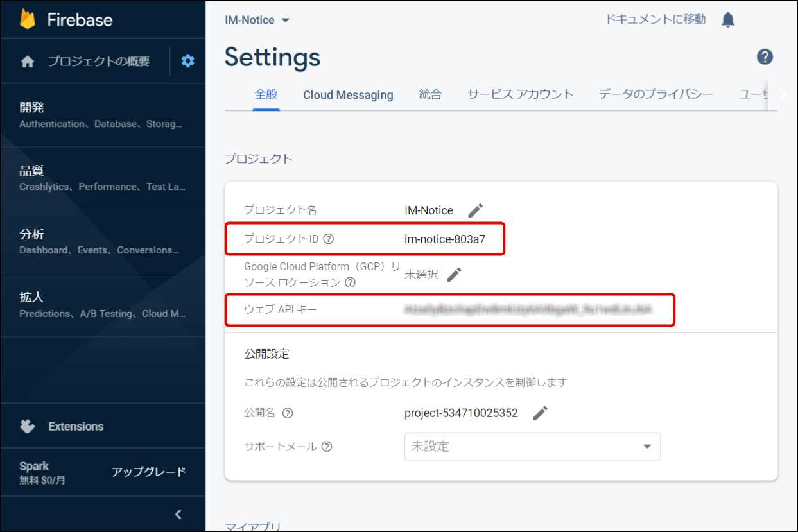
Task: Edit the project name with pencil icon
Action: click(x=475, y=210)
